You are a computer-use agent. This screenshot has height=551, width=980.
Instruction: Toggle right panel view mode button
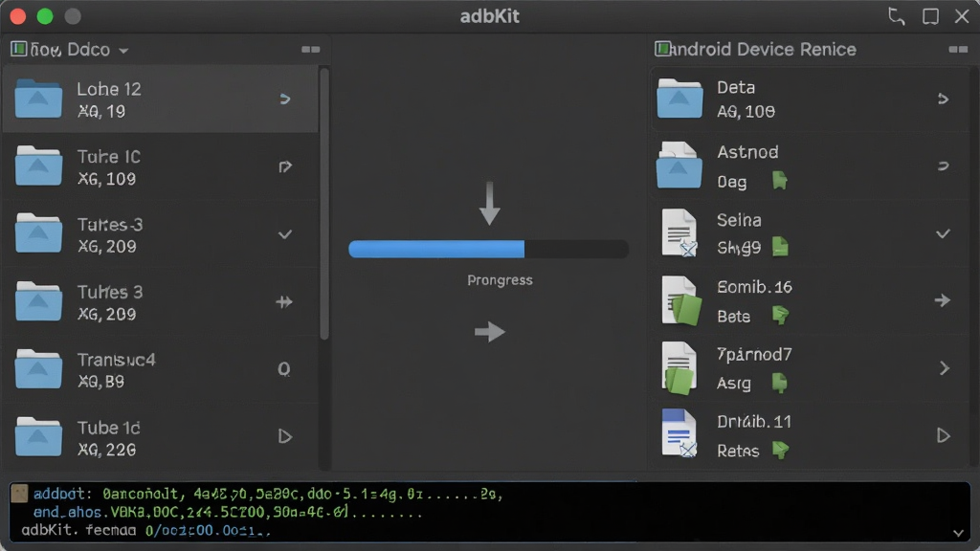click(958, 50)
